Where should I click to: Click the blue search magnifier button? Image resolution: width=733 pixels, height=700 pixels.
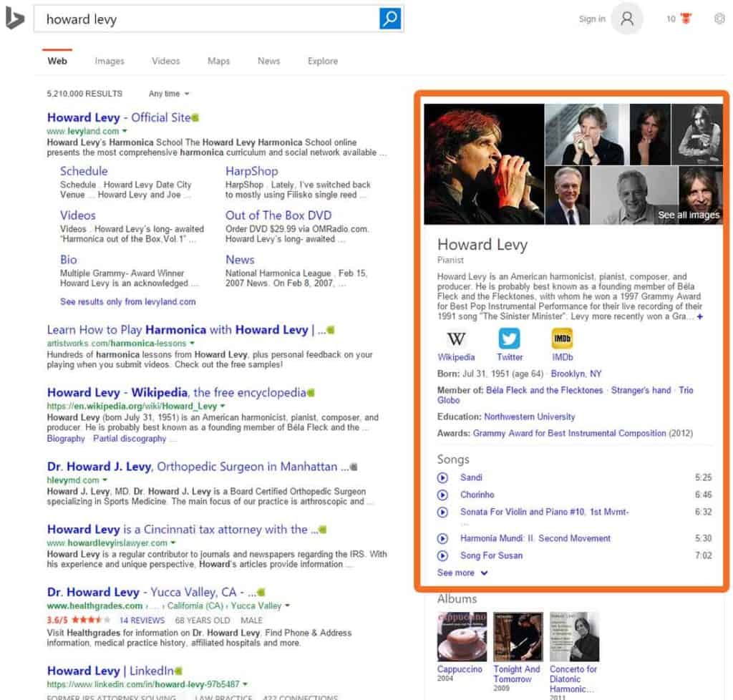[x=390, y=19]
